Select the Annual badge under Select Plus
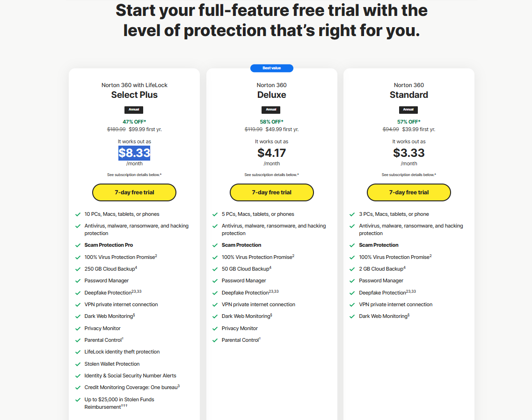This screenshot has width=532, height=420. tap(134, 110)
